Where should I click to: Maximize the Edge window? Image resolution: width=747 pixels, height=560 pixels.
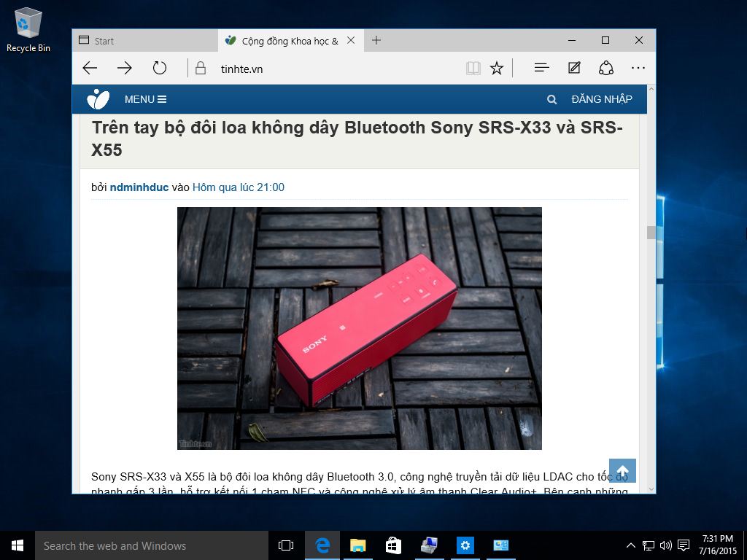[605, 41]
